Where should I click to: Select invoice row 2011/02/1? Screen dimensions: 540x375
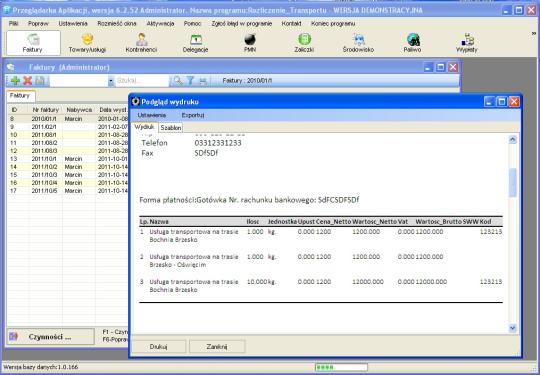point(68,127)
